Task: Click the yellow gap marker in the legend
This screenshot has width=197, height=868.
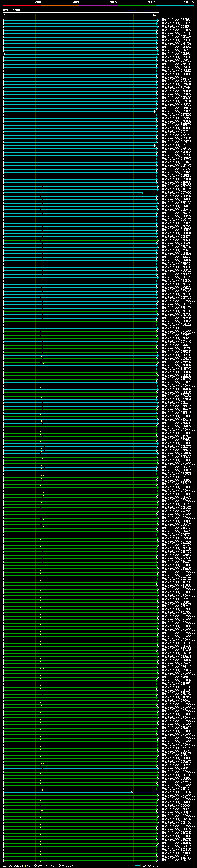Action: (25, 866)
